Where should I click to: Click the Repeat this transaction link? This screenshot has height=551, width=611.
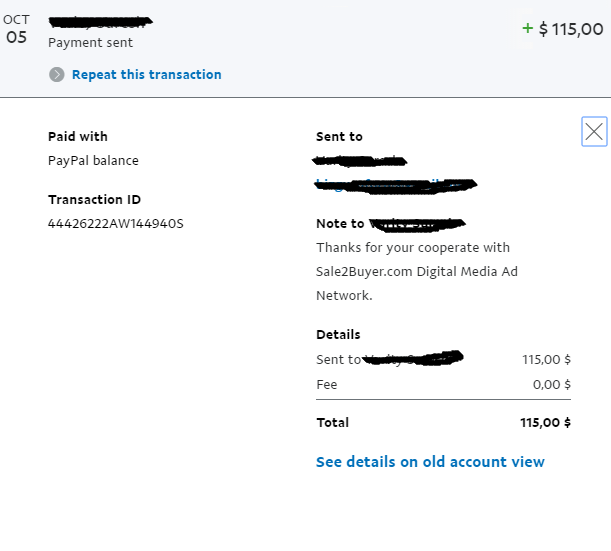click(147, 74)
